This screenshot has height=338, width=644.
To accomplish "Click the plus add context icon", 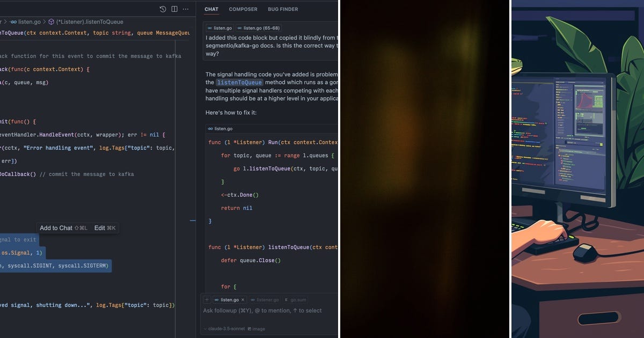I will click(x=207, y=300).
